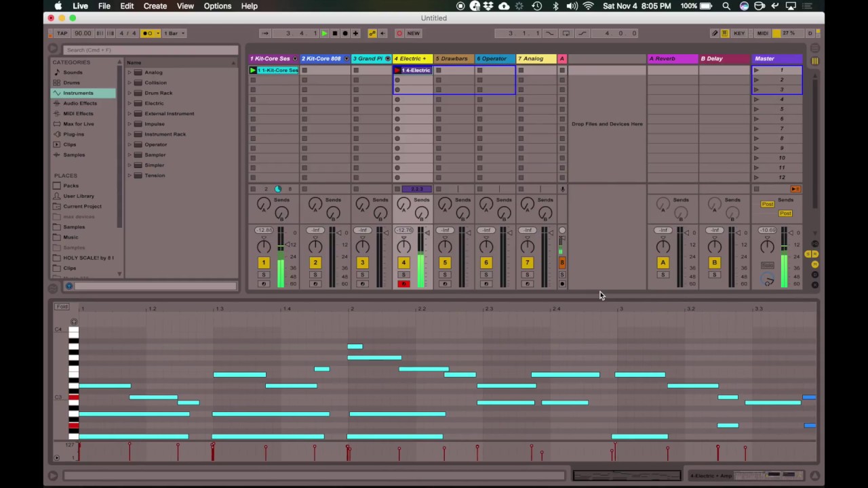868x488 pixels.
Task: Click the Spotlight search icon in menu bar
Action: (726, 6)
